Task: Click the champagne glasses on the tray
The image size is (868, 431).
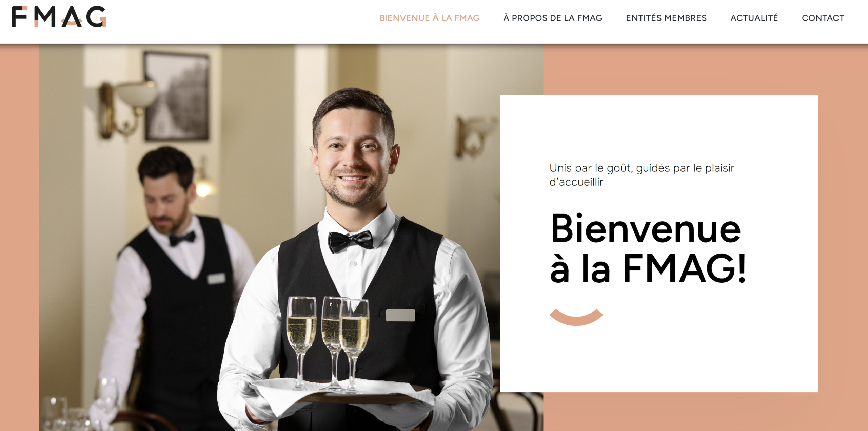Action: [x=328, y=343]
